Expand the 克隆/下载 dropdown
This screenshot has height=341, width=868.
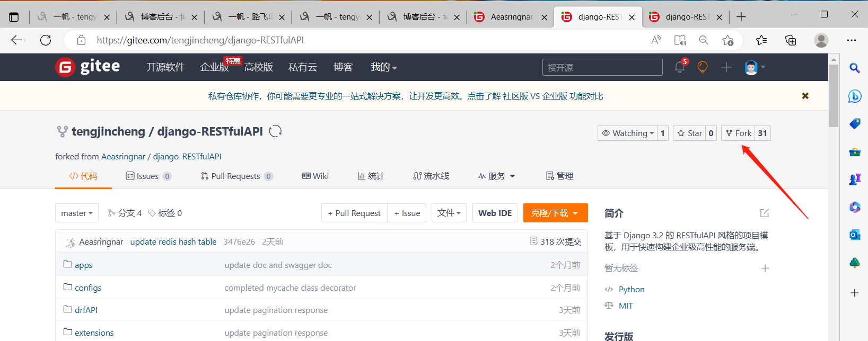[555, 213]
